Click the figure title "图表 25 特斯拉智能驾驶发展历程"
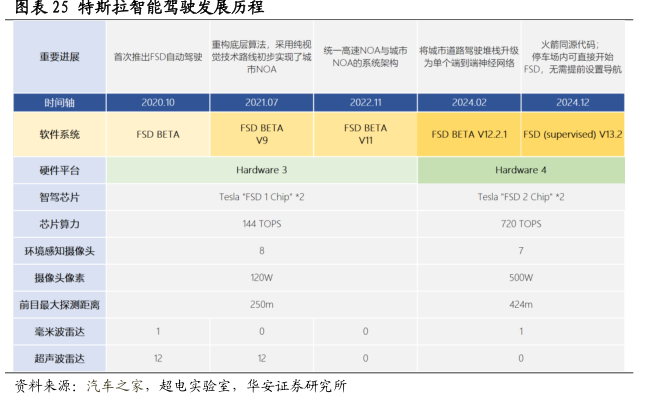This screenshot has width=645, height=401. (x=140, y=9)
